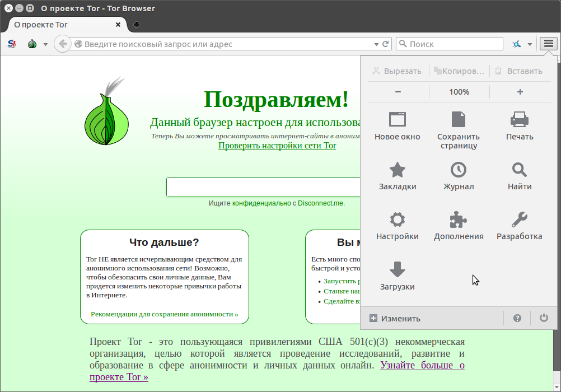The height and width of the screenshot is (392, 561).
Task: Click Copy (Копиров...) in menu
Action: tap(459, 71)
